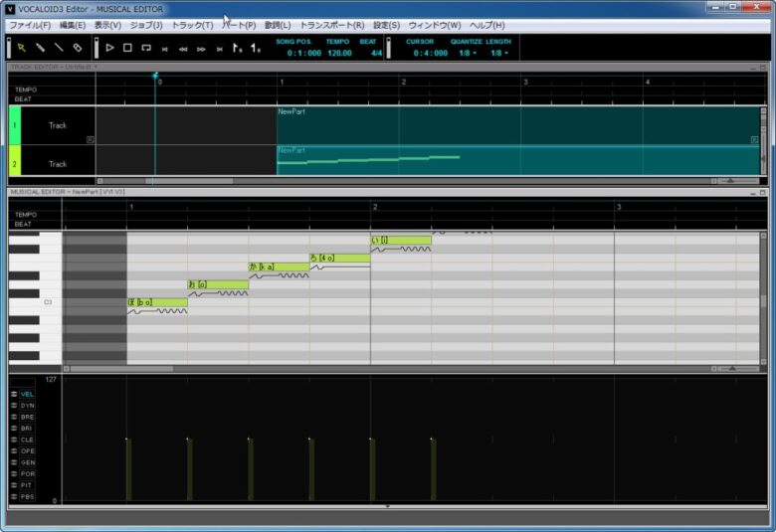The image size is (776, 532).
Task: Open the ジョブ(J) menu
Action: (146, 25)
